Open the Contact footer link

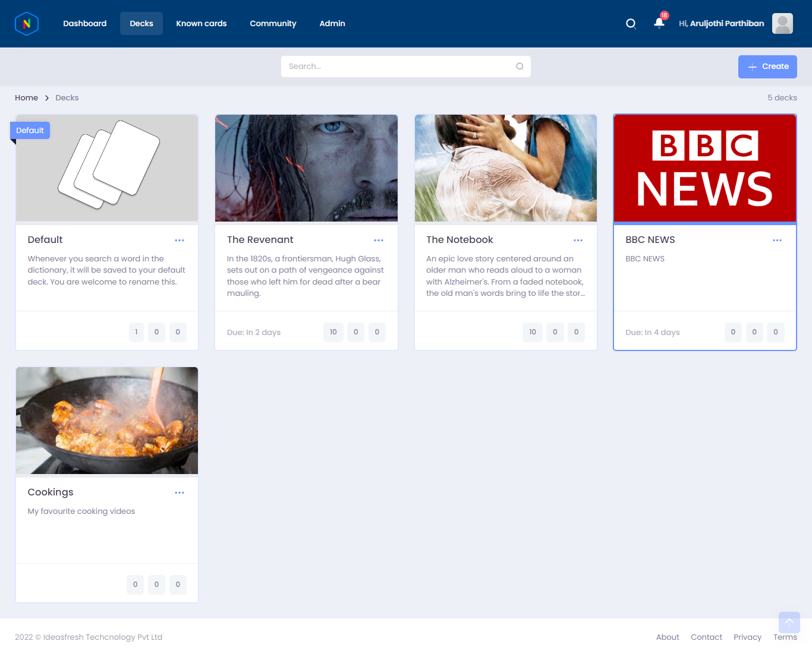(x=706, y=637)
